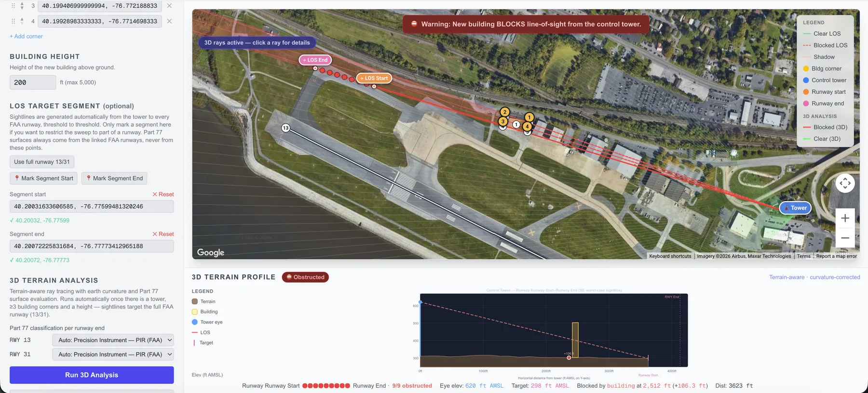Remove corner 3 with its X icon
The height and width of the screenshot is (393, 868).
click(x=169, y=6)
